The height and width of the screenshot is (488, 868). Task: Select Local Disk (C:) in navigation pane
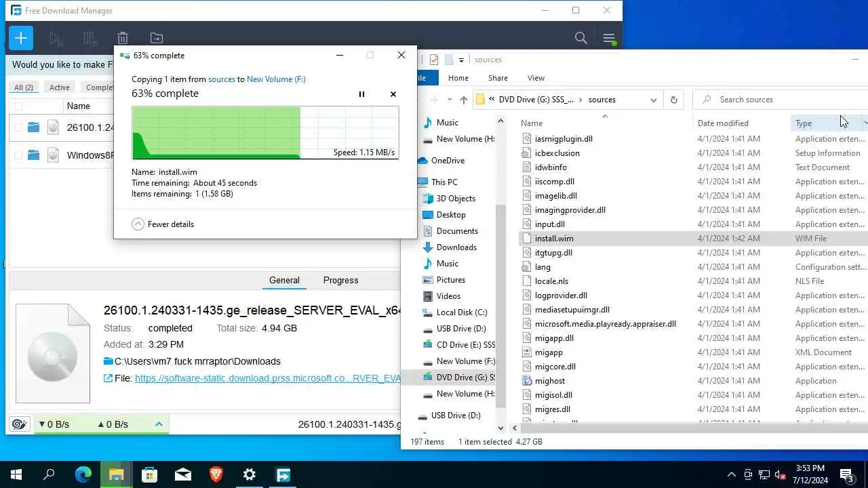pos(462,312)
